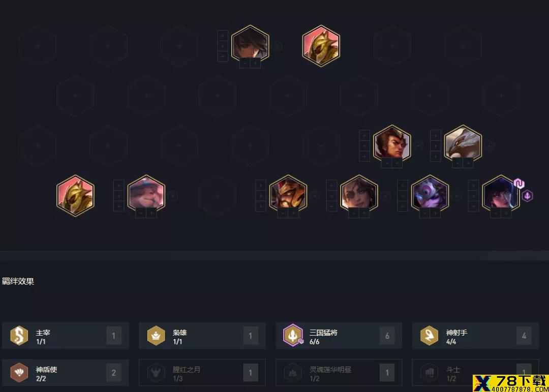The image size is (549, 392).
Task: Click plus stepper under dark-haired top champion
Action: 255,63
